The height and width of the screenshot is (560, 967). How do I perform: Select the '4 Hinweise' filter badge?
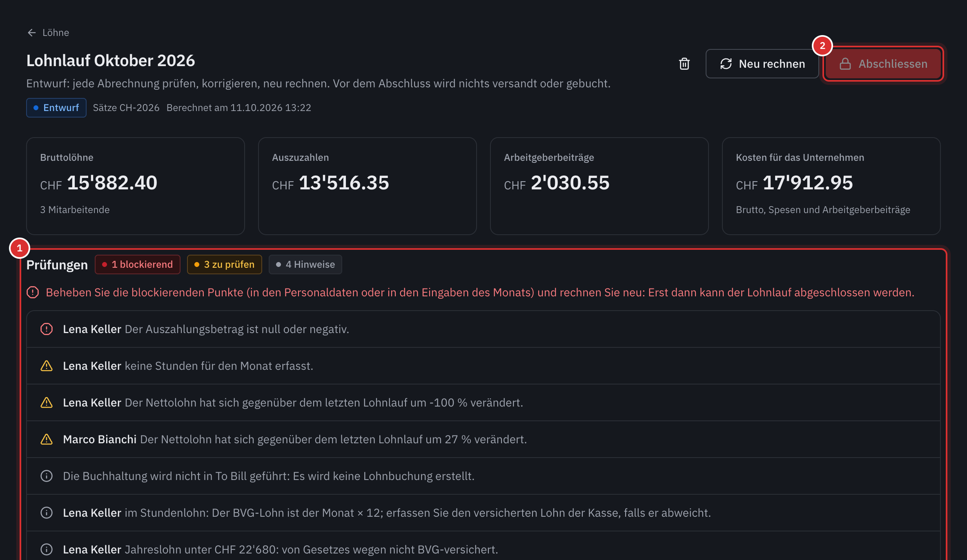[x=305, y=264]
